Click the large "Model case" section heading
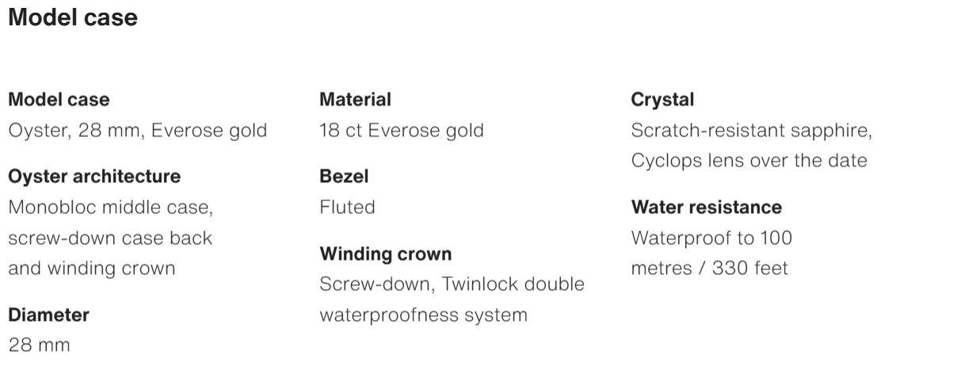Screen dimensions: 980x366 73,18
